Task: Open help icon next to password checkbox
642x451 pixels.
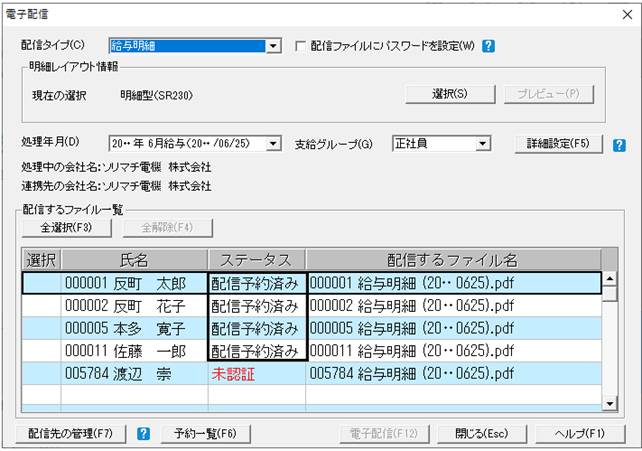Action: (488, 46)
